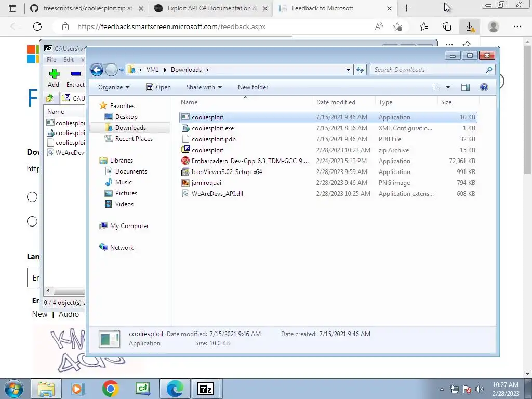Click the volume icon in system tray
The image size is (532, 399).
[x=479, y=389]
